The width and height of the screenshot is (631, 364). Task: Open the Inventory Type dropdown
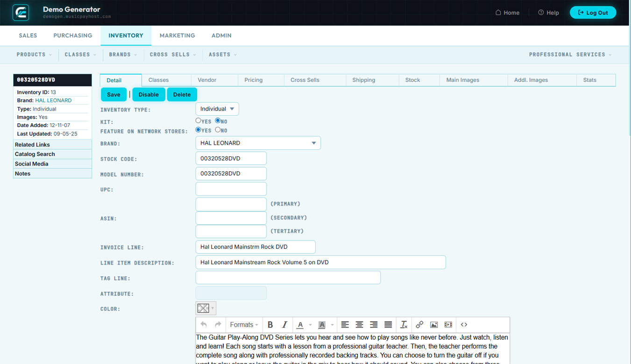click(x=217, y=109)
